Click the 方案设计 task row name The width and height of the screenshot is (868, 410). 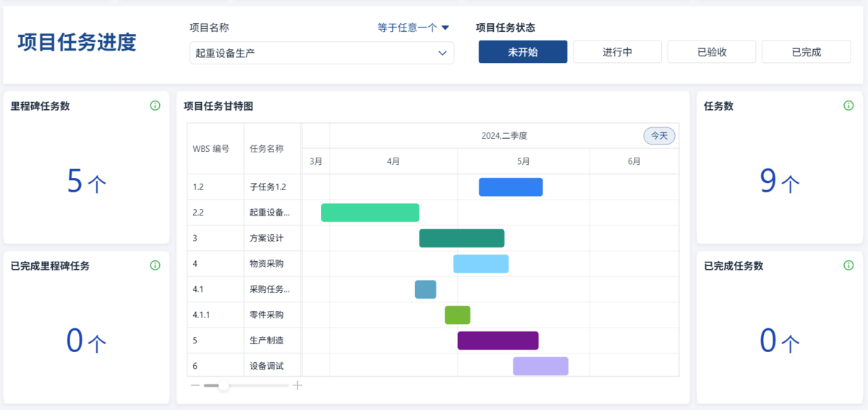click(266, 238)
